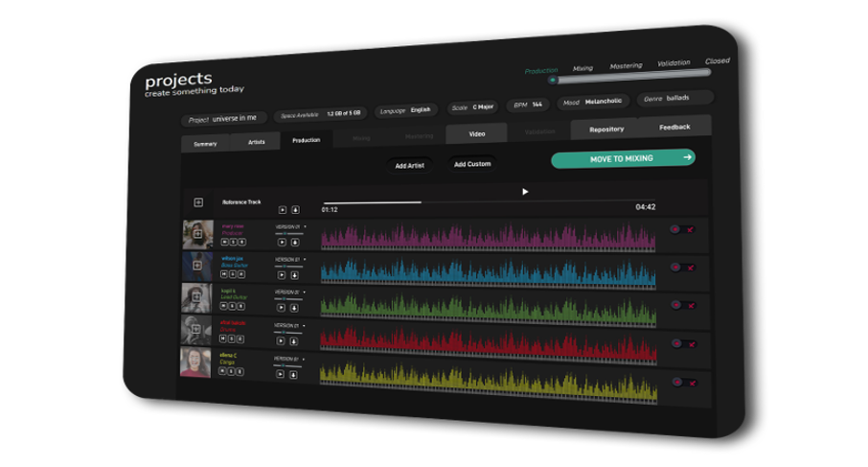Toggle the switch on the red Drums track
868x467 pixels.
(x=682, y=343)
